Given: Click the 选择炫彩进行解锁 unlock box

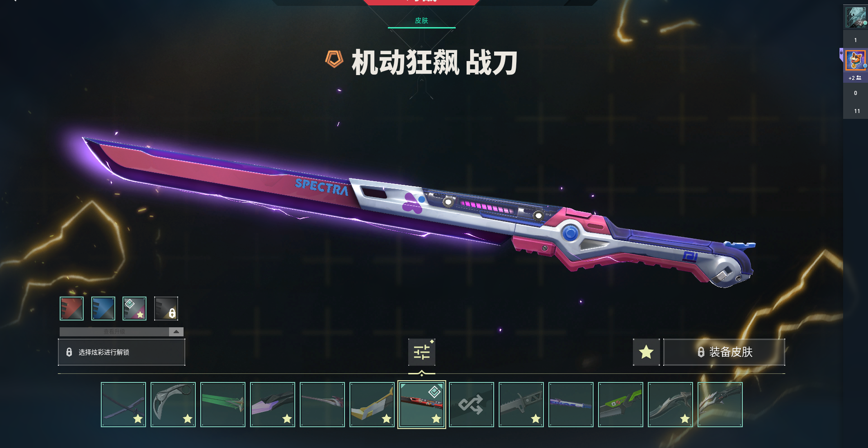Looking at the screenshot, I should coord(122,352).
